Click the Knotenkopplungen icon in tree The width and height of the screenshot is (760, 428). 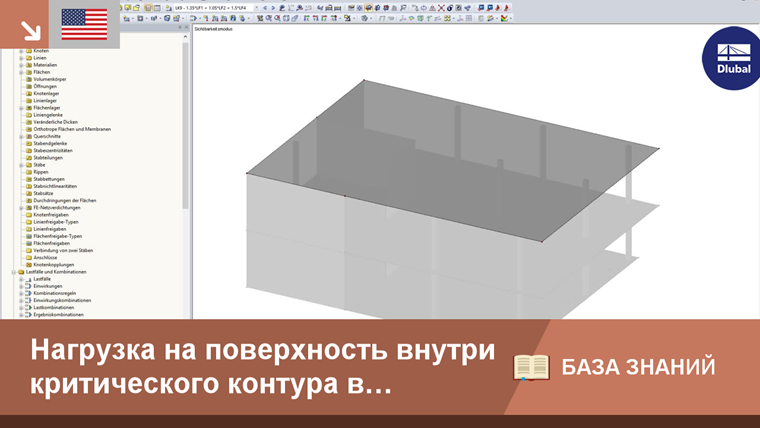click(29, 265)
